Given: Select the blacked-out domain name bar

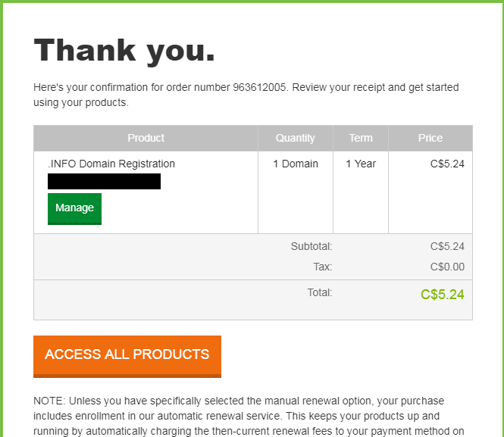Looking at the screenshot, I should tap(104, 182).
